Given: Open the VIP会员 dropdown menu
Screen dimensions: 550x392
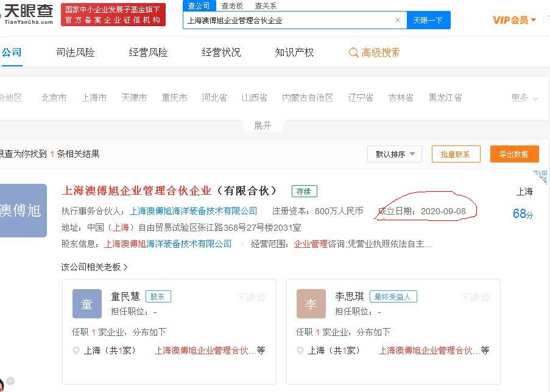Looking at the screenshot, I should click(514, 20).
